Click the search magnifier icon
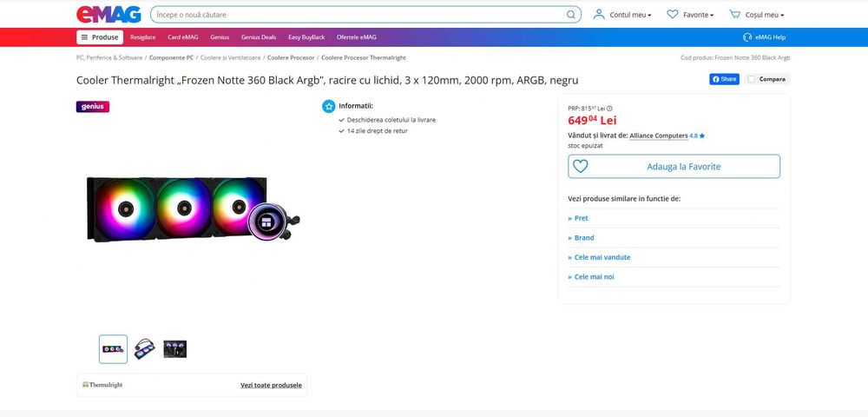This screenshot has height=417, width=868. [x=571, y=15]
